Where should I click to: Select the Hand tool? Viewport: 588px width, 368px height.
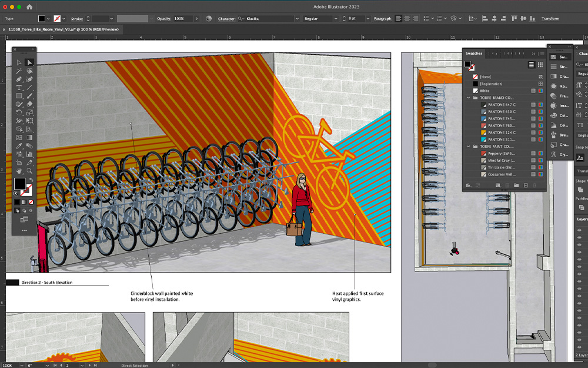[x=19, y=171]
